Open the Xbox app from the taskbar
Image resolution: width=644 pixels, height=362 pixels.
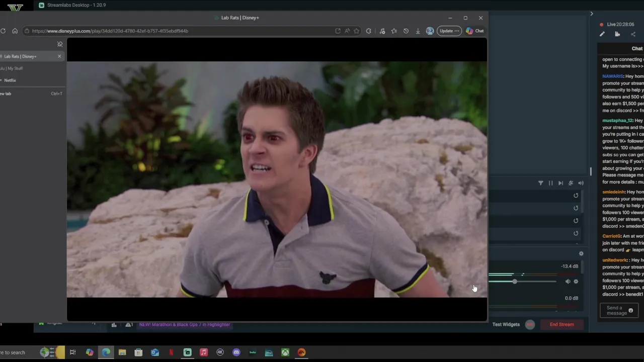click(285, 352)
